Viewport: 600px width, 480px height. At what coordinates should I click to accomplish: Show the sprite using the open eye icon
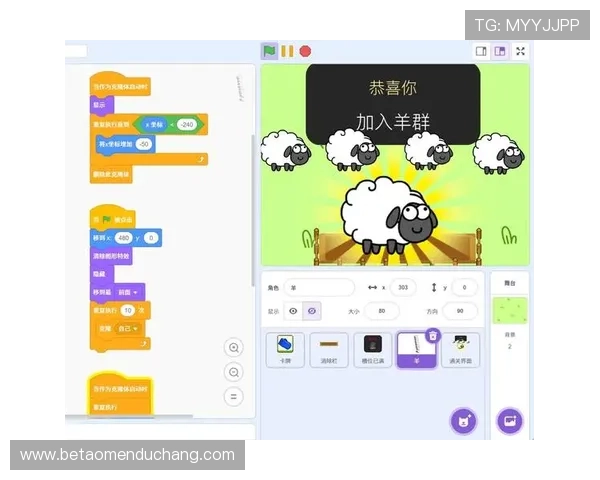click(x=293, y=311)
